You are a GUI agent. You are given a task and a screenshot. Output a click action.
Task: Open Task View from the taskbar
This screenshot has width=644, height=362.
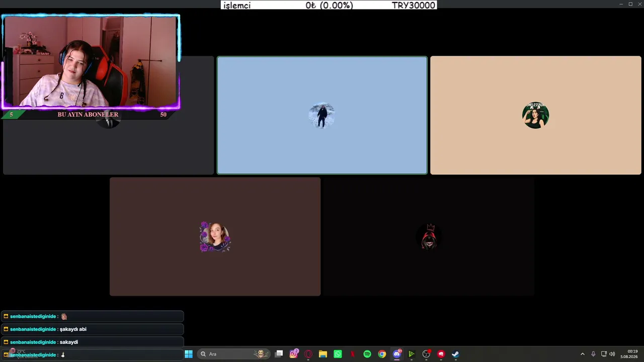(279, 354)
